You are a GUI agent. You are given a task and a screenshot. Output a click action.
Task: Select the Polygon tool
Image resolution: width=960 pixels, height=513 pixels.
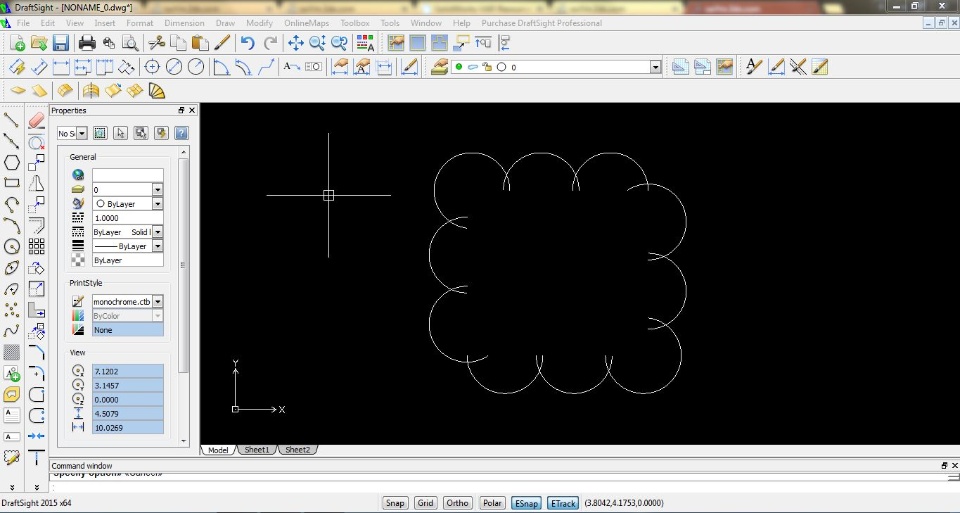point(12,162)
